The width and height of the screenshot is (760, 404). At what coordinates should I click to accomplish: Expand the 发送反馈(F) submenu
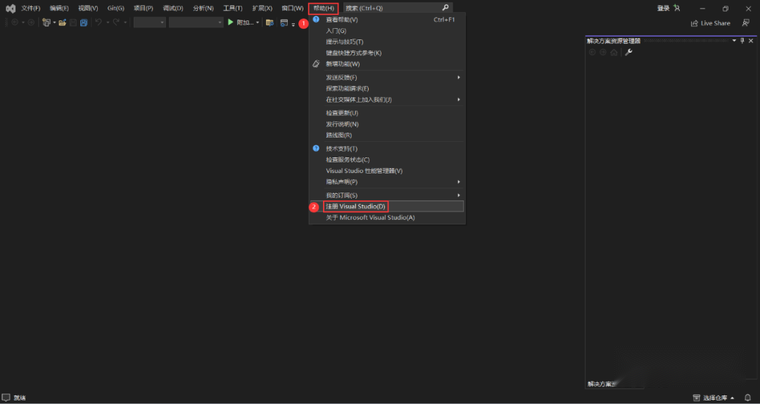387,78
